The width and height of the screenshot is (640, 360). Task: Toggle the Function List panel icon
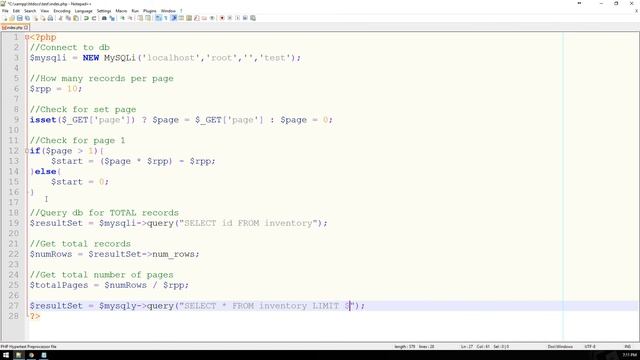(x=197, y=18)
